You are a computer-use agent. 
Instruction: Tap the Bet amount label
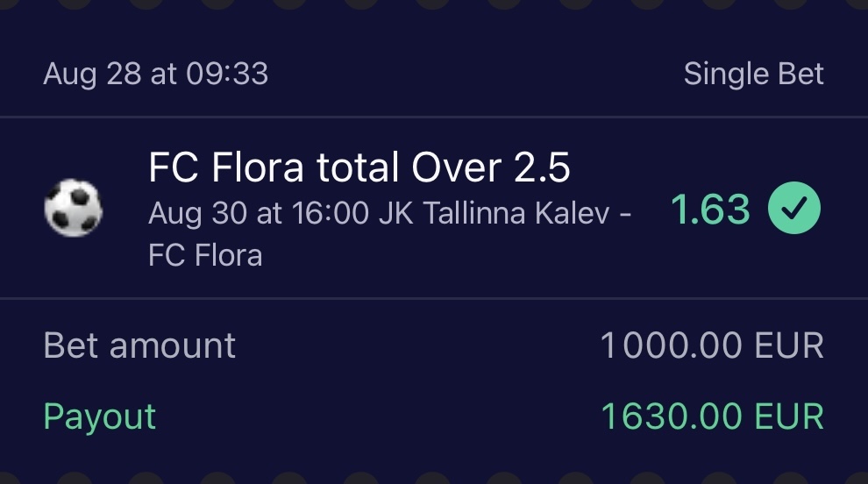[139, 345]
